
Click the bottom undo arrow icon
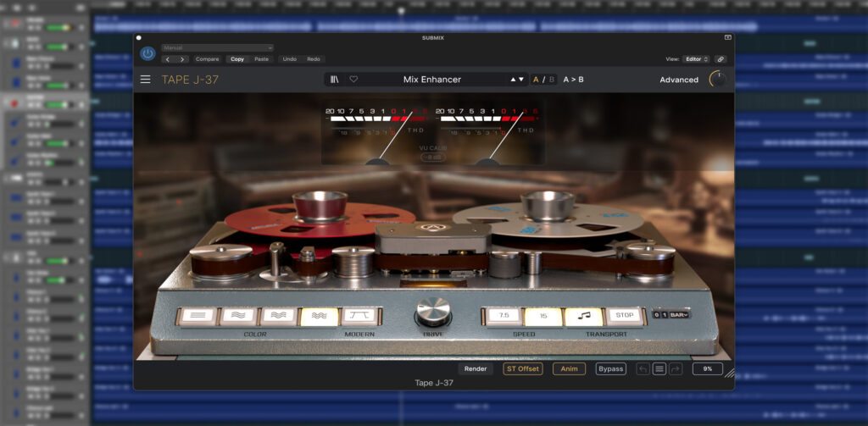tap(643, 369)
